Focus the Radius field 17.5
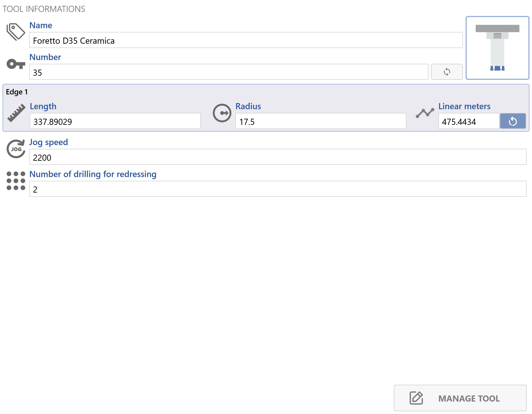The height and width of the screenshot is (414, 532). (321, 121)
